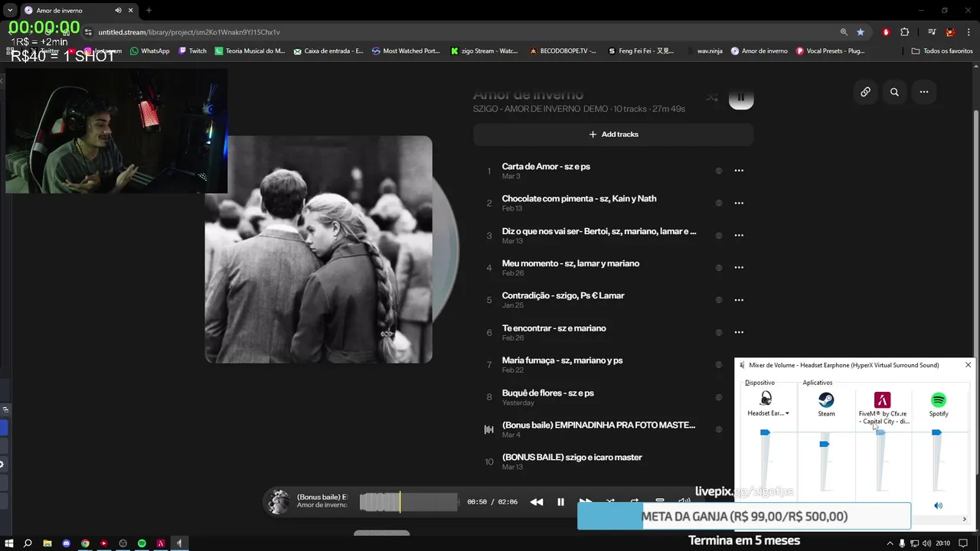Viewport: 980px width, 551px height.
Task: Click the Headset Earphone device icon in mixer
Action: pos(766,399)
